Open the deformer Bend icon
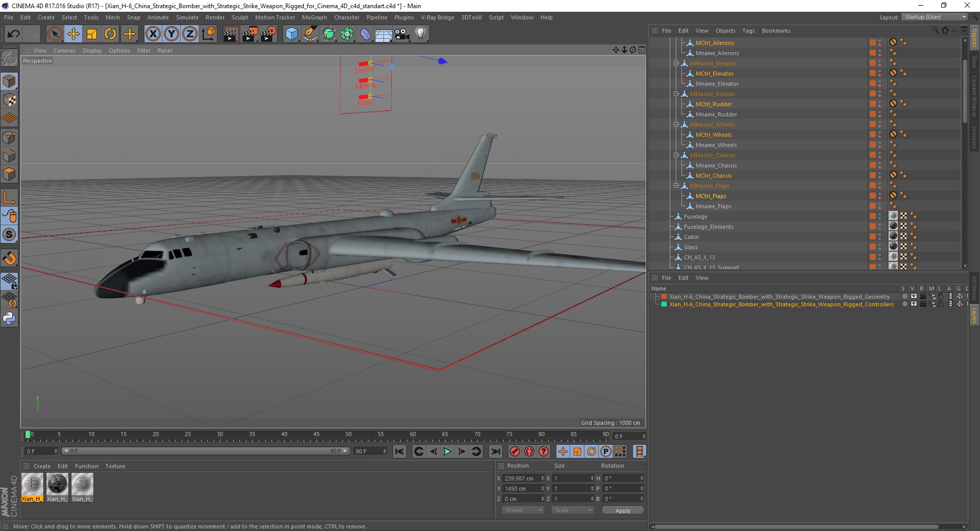The width and height of the screenshot is (980, 531). (x=365, y=34)
